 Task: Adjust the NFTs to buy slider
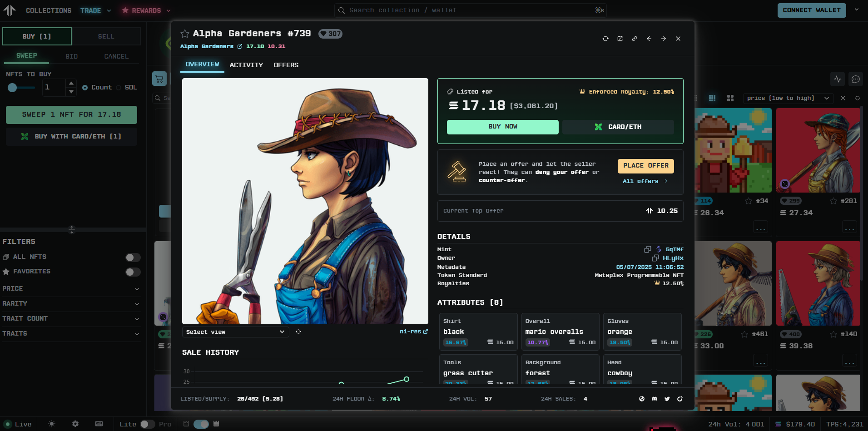click(x=13, y=88)
